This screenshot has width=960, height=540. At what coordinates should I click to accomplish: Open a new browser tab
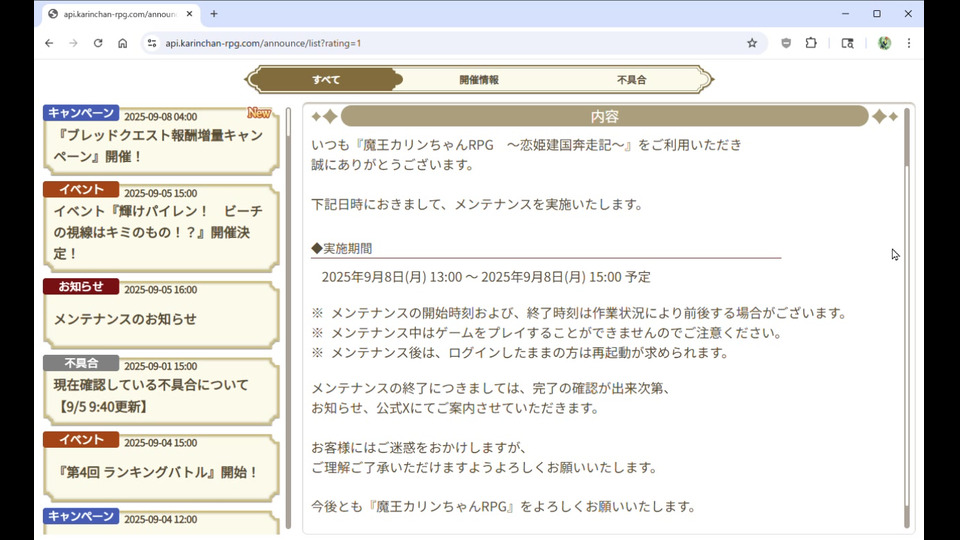pos(214,13)
